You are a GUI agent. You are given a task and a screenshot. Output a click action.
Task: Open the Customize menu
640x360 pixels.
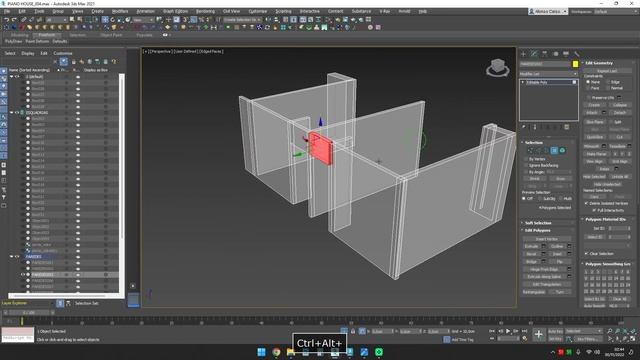click(x=258, y=11)
